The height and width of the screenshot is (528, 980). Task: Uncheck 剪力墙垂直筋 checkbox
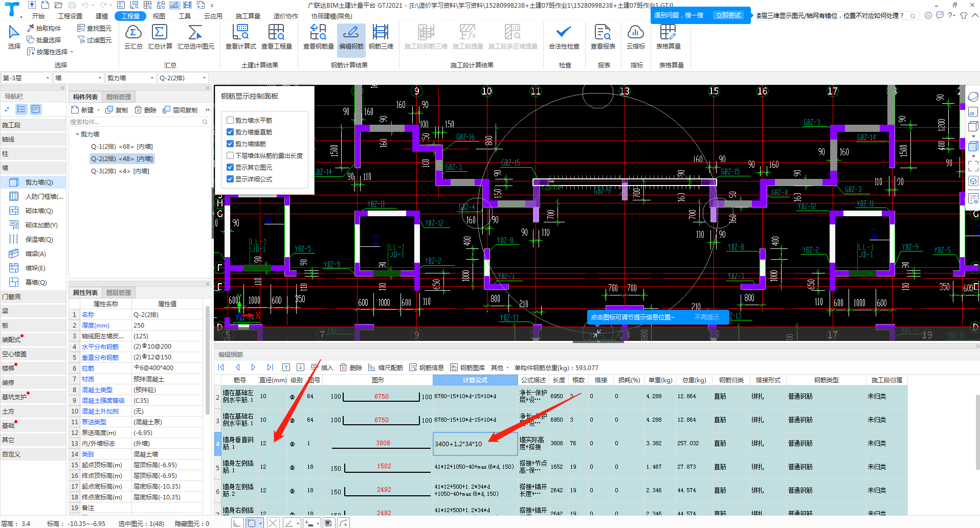coord(230,132)
